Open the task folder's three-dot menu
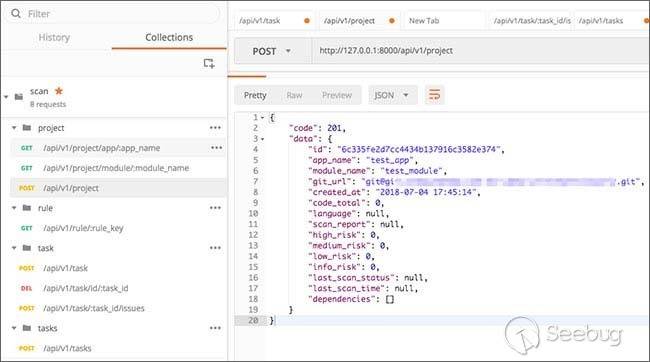This screenshot has width=650, height=362. (x=215, y=248)
